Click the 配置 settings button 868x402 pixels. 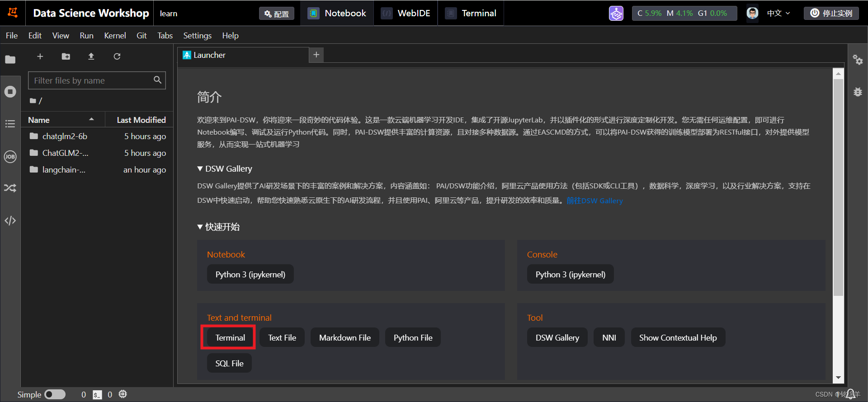click(x=277, y=14)
